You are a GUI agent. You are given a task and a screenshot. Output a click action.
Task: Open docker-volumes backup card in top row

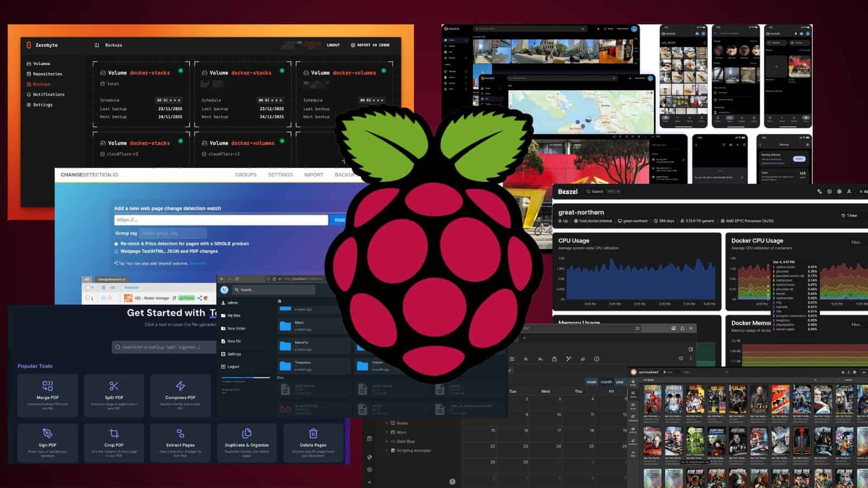(x=344, y=94)
